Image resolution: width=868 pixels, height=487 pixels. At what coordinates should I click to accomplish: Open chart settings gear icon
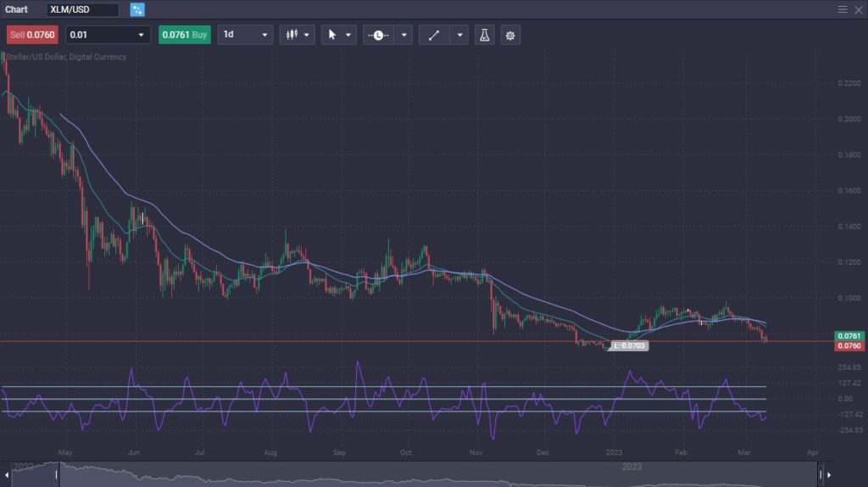(x=510, y=35)
